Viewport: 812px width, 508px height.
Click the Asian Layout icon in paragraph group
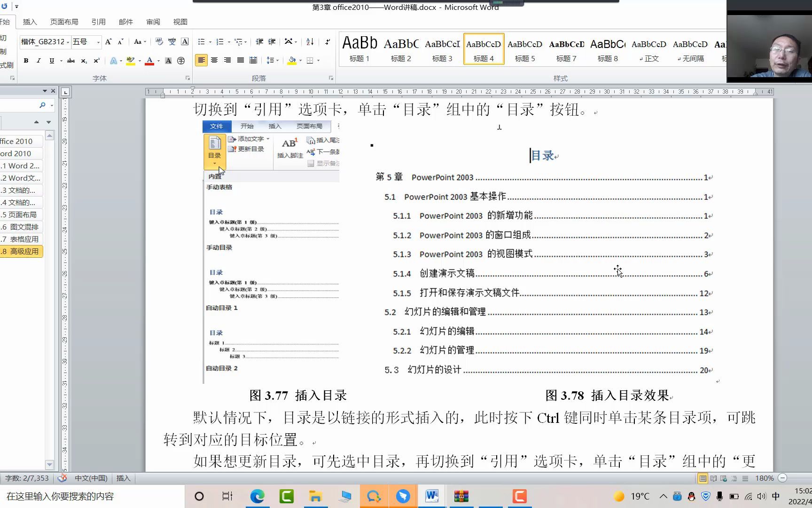[288, 42]
